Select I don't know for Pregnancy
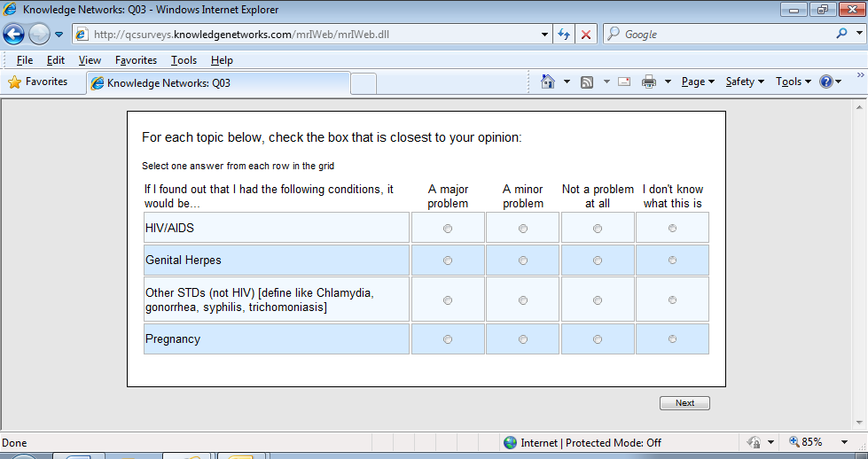The height and width of the screenshot is (459, 868). (x=672, y=339)
